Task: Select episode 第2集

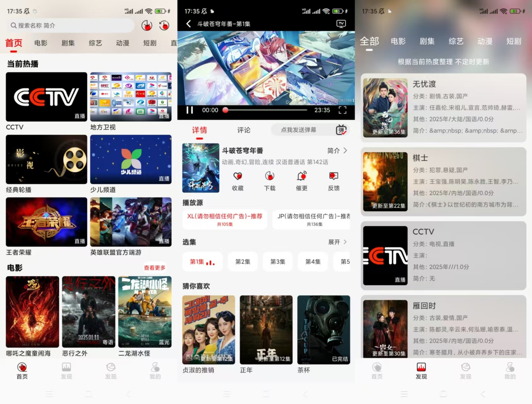Action: tap(242, 262)
